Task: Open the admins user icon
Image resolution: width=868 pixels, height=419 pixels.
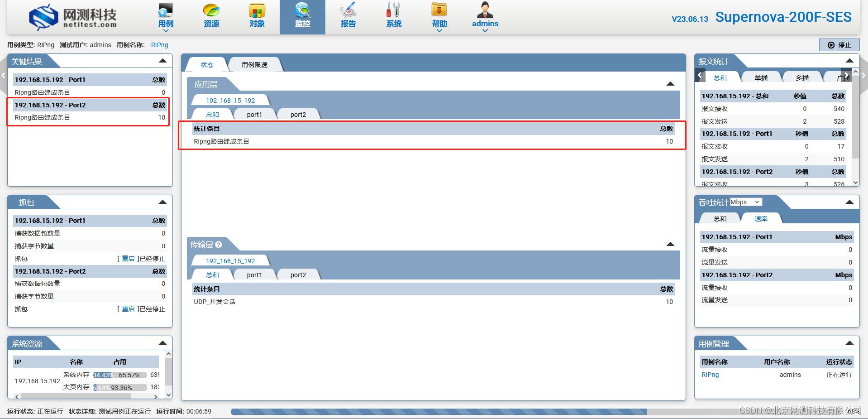Action: 485,16
